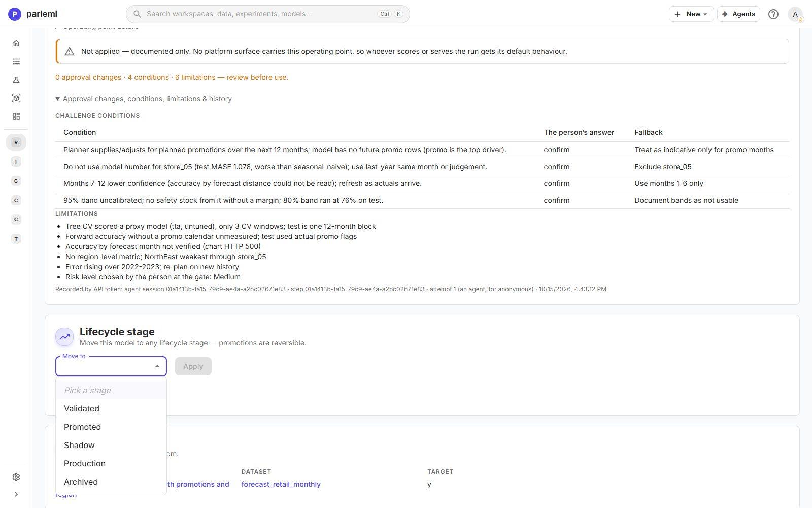Click the Document bands as not usable cell
The height and width of the screenshot is (508, 812).
pyautogui.click(x=686, y=200)
